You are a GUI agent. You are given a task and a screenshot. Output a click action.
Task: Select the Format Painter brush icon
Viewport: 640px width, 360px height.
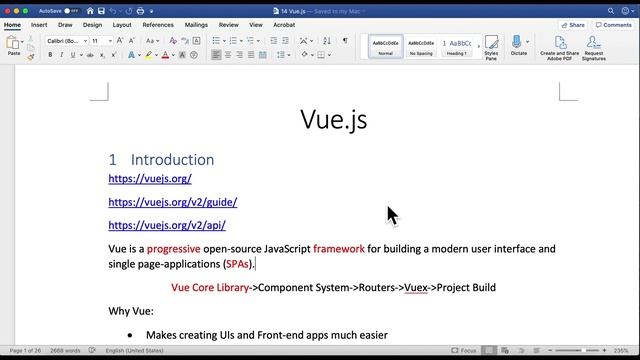tap(30, 57)
